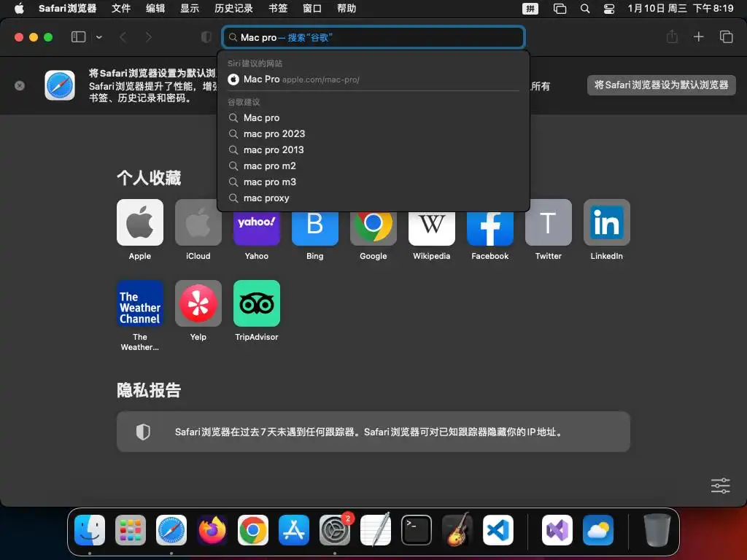Open the Trash in the Dock

coord(657,530)
